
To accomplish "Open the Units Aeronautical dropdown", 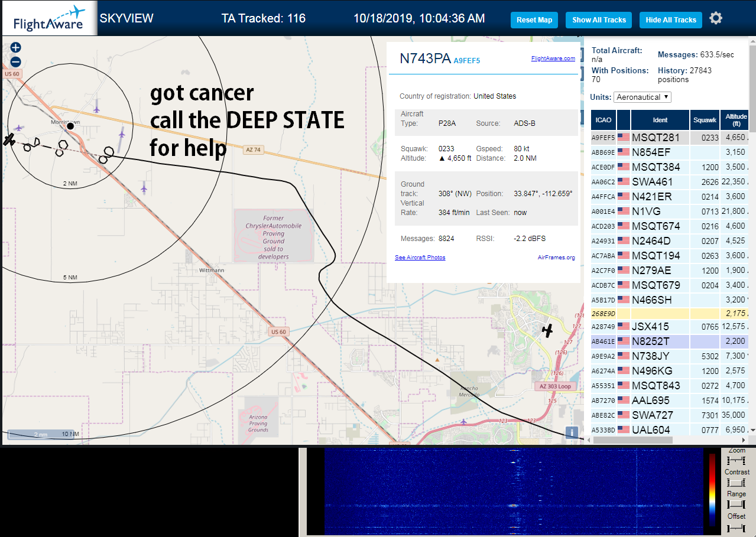I will pos(643,97).
